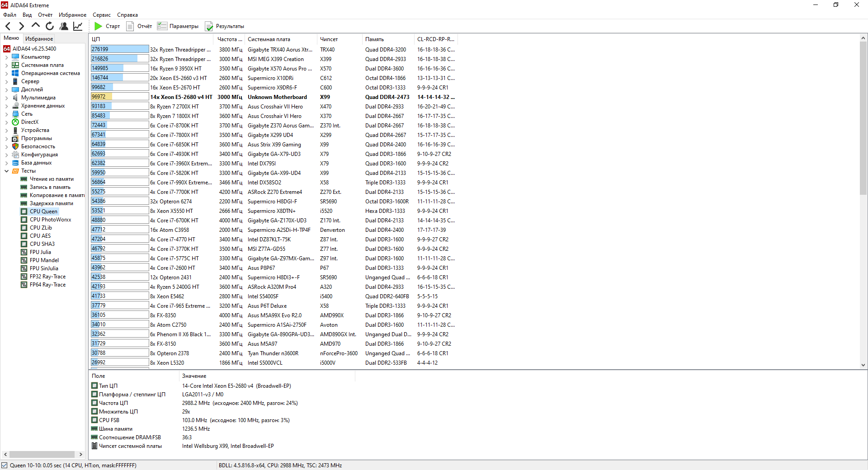The image size is (868, 470).
Task: Open Задержка памяти test icon
Action: coord(24,203)
